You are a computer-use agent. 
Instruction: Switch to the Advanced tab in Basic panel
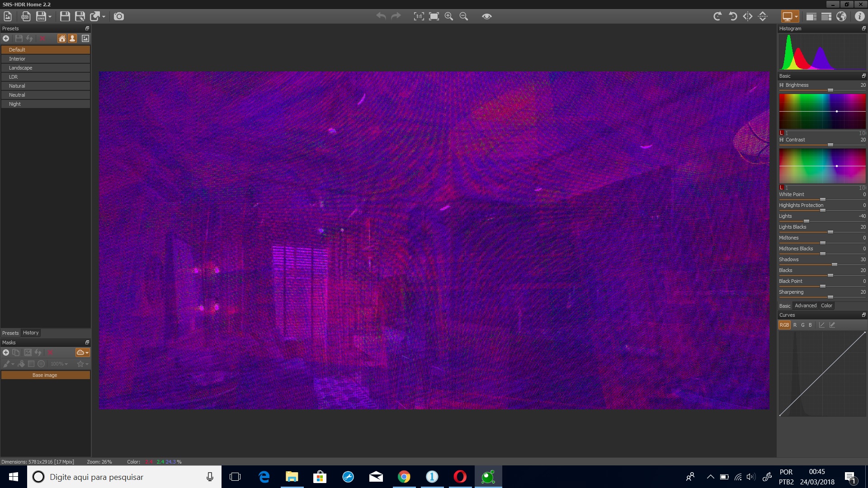(x=805, y=305)
